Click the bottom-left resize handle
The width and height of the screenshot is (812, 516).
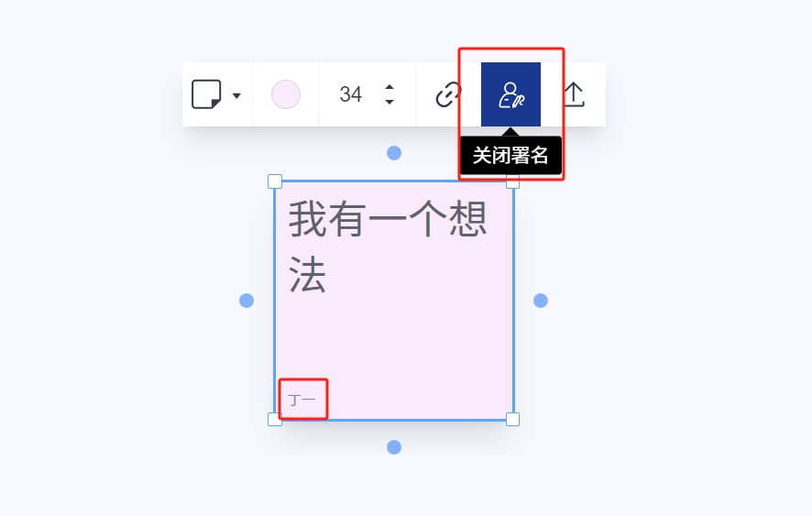pos(275,419)
